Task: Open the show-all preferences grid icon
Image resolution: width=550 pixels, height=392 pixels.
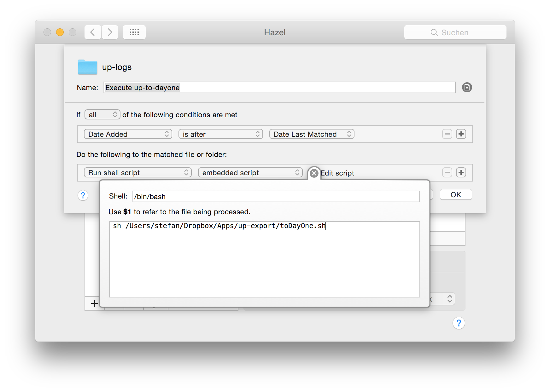Action: coord(134,32)
